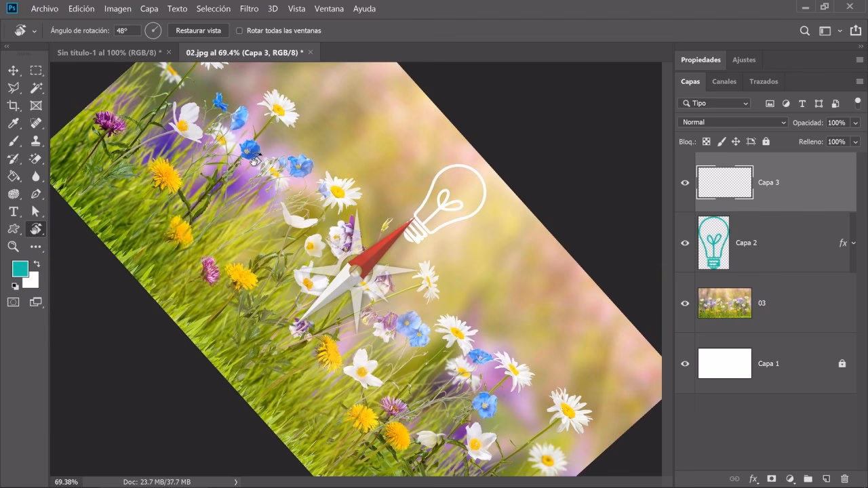Open the teal foreground color swatch
This screenshot has height=488, width=868.
pos(20,268)
